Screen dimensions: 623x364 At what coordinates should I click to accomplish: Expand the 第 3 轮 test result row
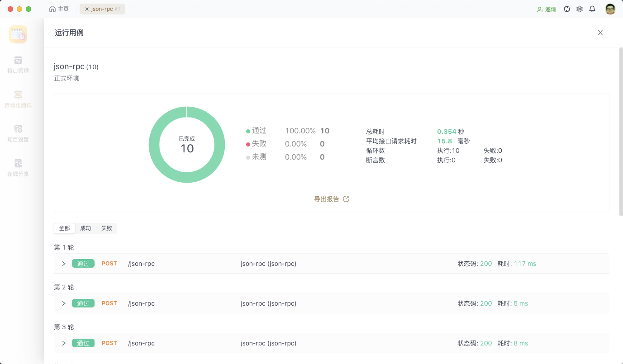(x=63, y=343)
